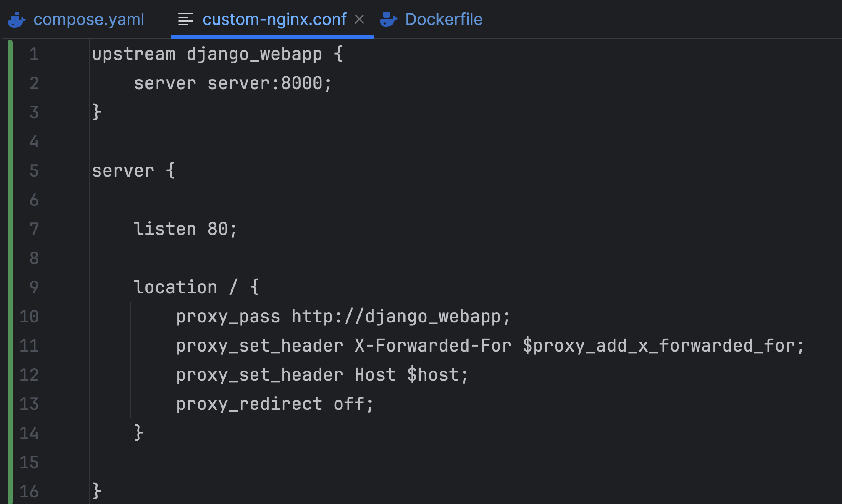Viewport: 842px width, 504px height.
Task: Click the green change marker beside line 3
Action: (10, 112)
